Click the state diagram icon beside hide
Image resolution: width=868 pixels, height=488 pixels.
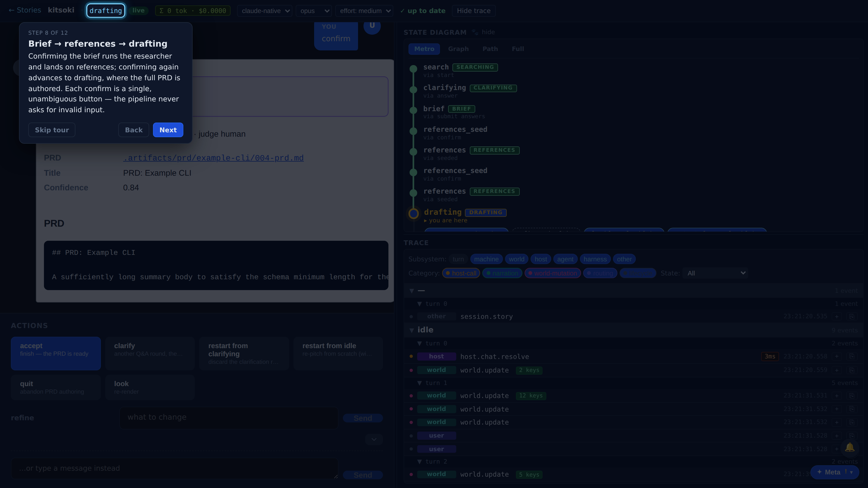[x=475, y=32]
